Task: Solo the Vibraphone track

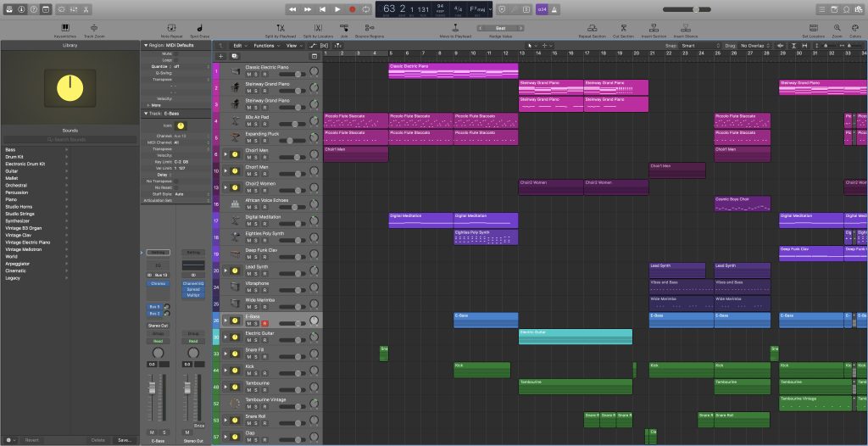Action: click(x=257, y=290)
